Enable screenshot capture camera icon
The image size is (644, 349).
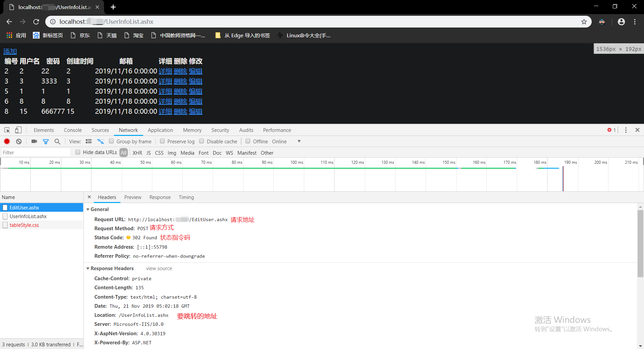point(34,141)
